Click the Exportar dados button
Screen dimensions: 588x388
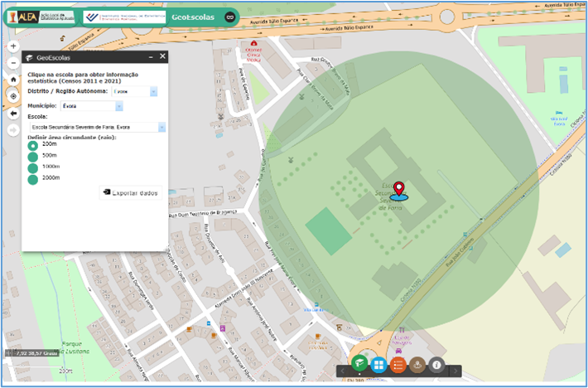point(130,192)
